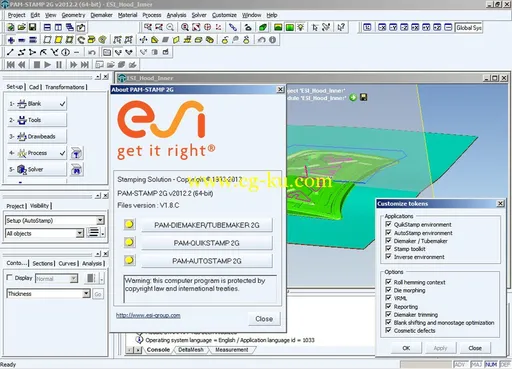Click the Stop playback square button
Screen dimensions: 512x369
point(37,65)
